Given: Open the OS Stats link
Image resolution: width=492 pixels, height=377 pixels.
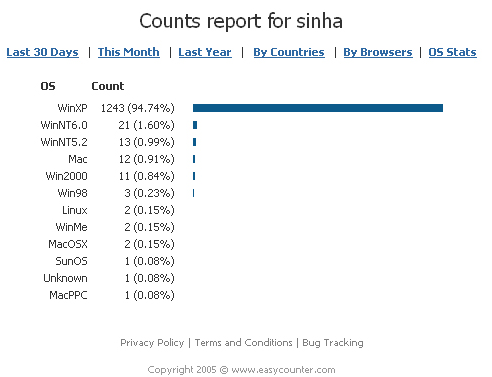Looking at the screenshot, I should pos(452,52).
